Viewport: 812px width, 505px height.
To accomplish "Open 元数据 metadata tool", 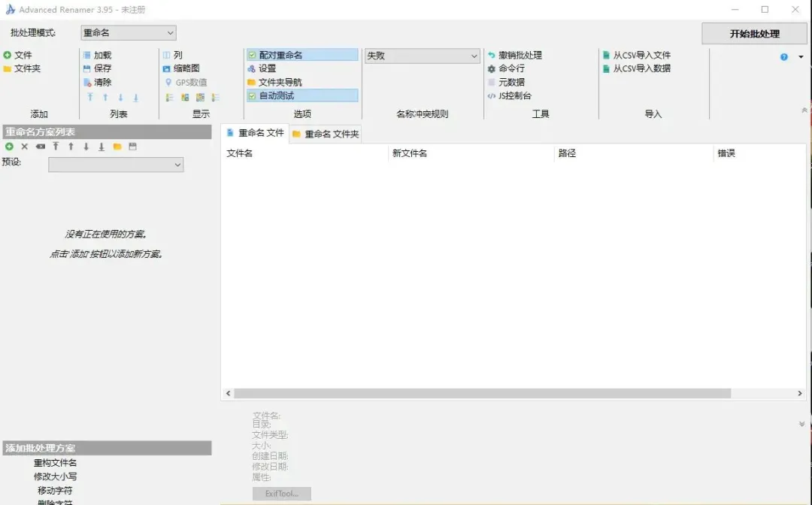I will (x=507, y=82).
